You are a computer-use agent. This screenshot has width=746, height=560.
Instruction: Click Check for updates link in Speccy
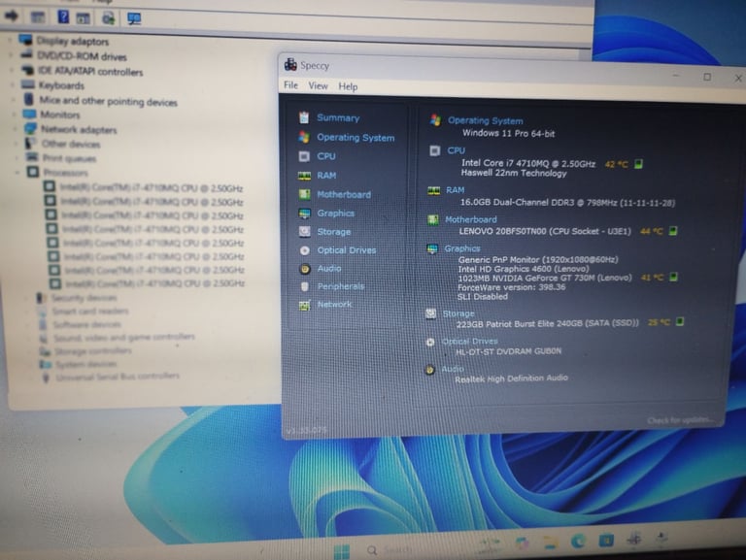coord(680,420)
